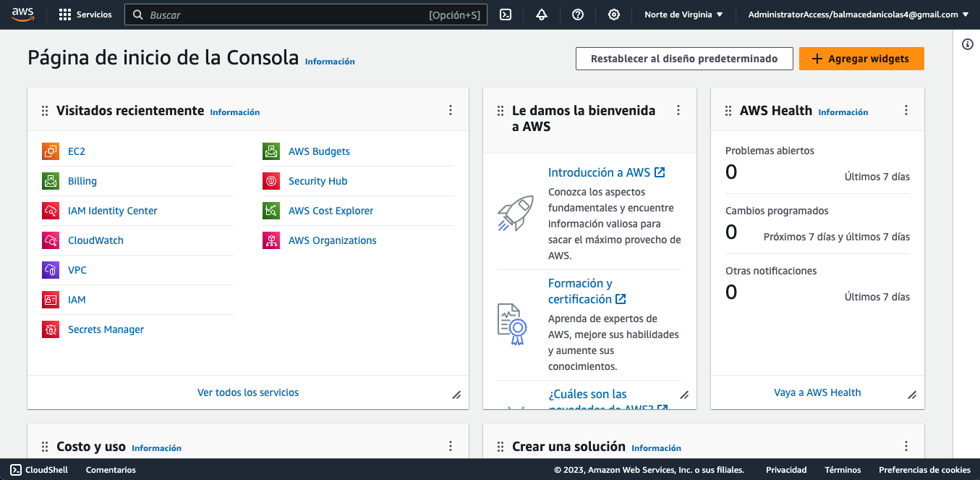Open AWS Health widget options menu

(906, 111)
